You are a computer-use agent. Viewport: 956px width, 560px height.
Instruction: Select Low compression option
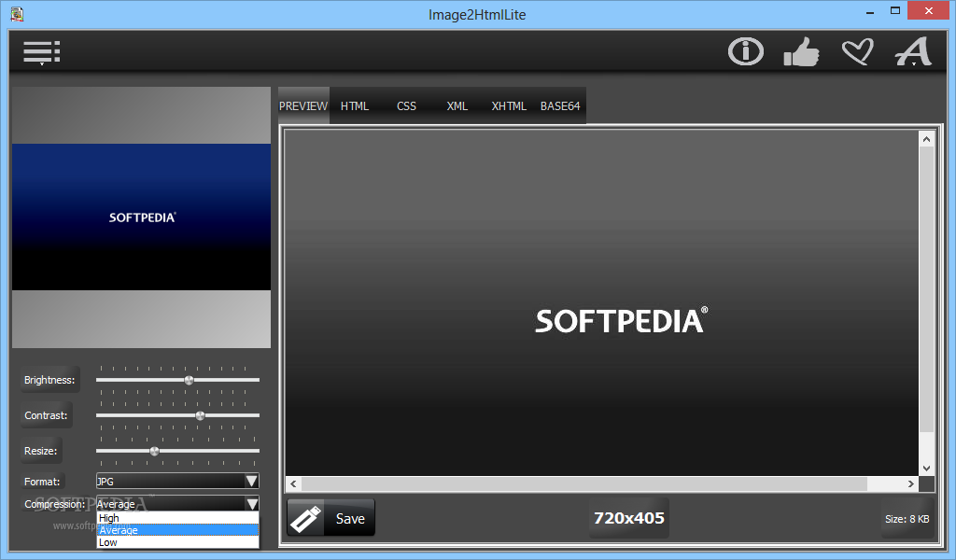(177, 542)
